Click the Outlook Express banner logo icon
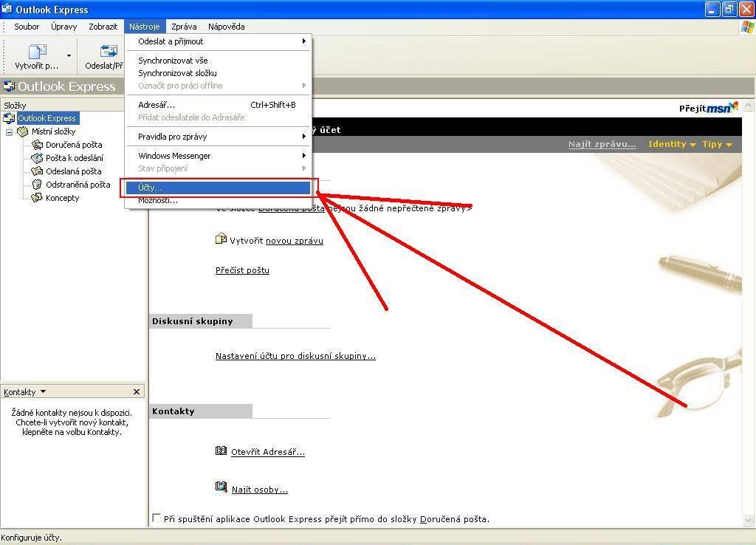The height and width of the screenshot is (545, 756). (x=9, y=86)
